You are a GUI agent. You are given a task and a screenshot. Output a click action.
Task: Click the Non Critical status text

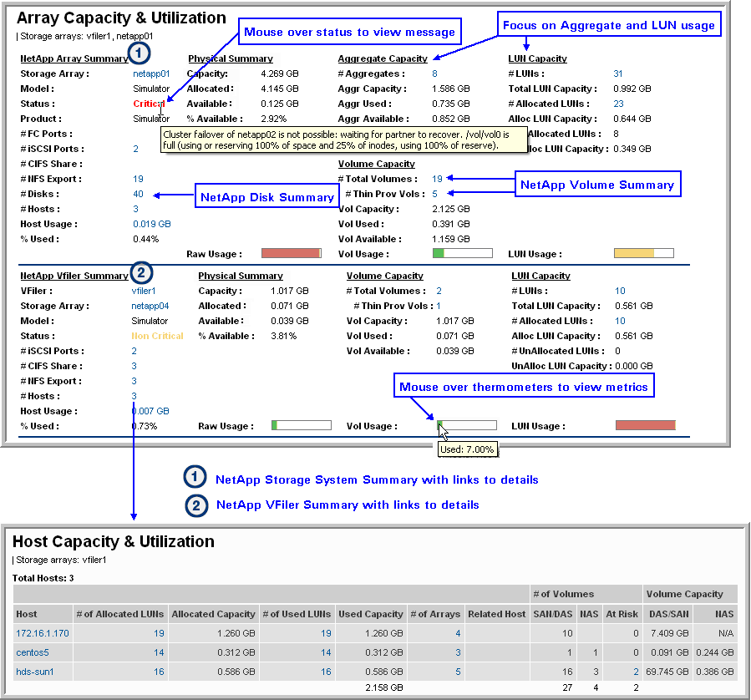(x=157, y=337)
